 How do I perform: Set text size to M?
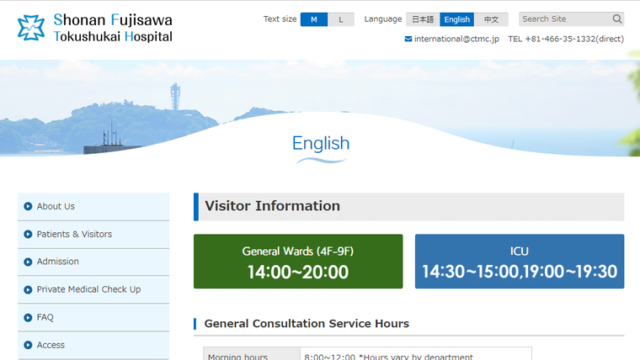tap(314, 19)
